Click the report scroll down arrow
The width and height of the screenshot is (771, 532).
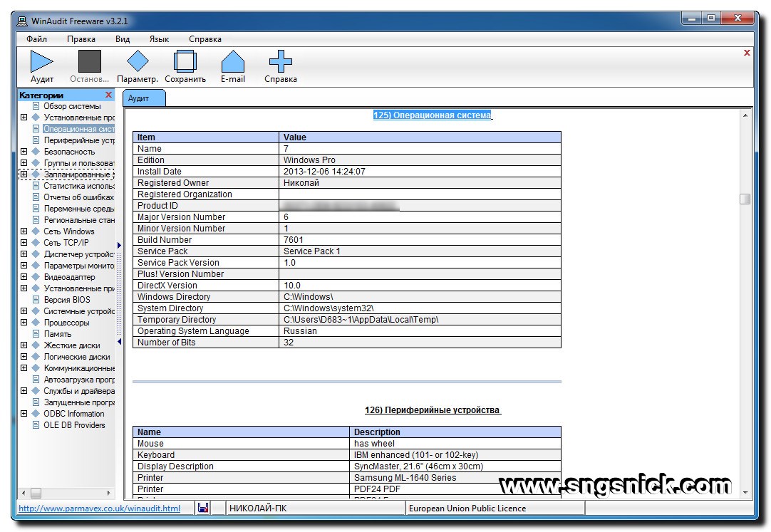click(x=745, y=492)
